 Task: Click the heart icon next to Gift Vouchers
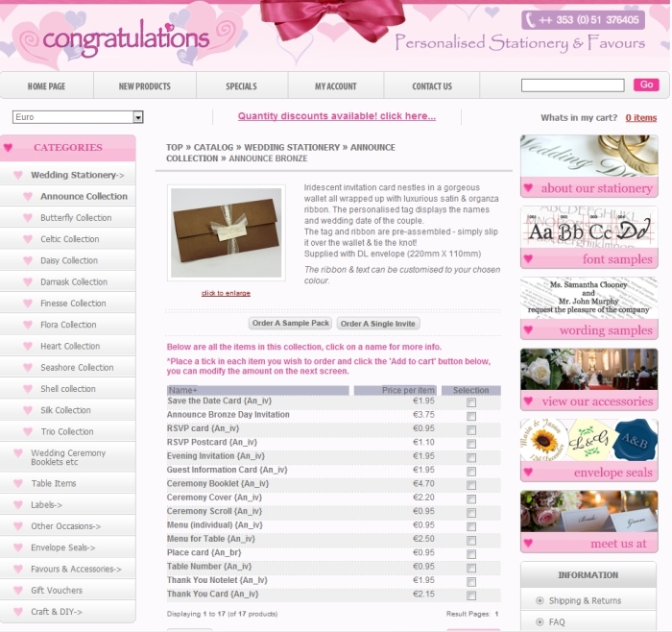point(18,591)
